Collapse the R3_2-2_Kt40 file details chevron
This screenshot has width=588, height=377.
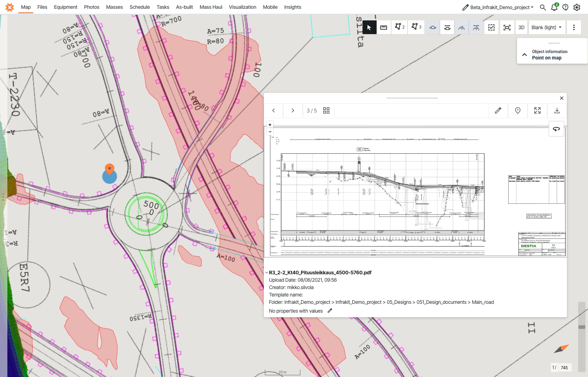pos(267,273)
